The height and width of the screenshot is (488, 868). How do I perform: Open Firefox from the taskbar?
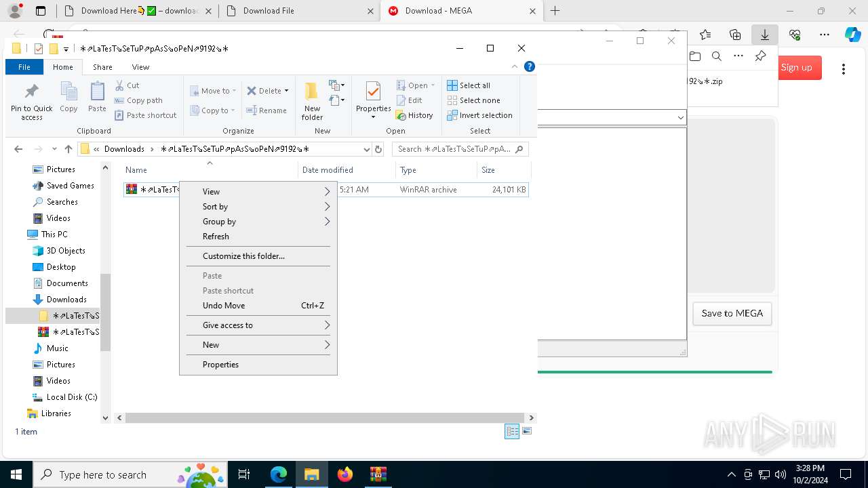[345, 474]
